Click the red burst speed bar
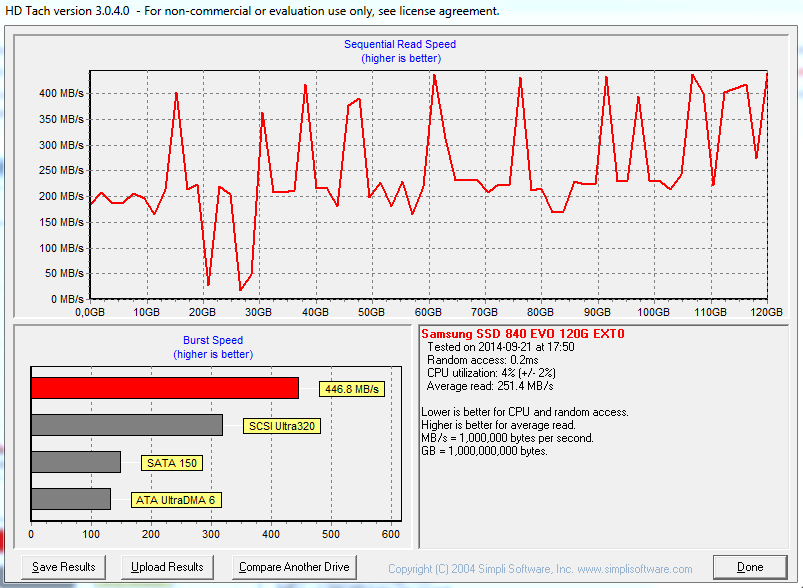This screenshot has height=588, width=803. pos(165,388)
